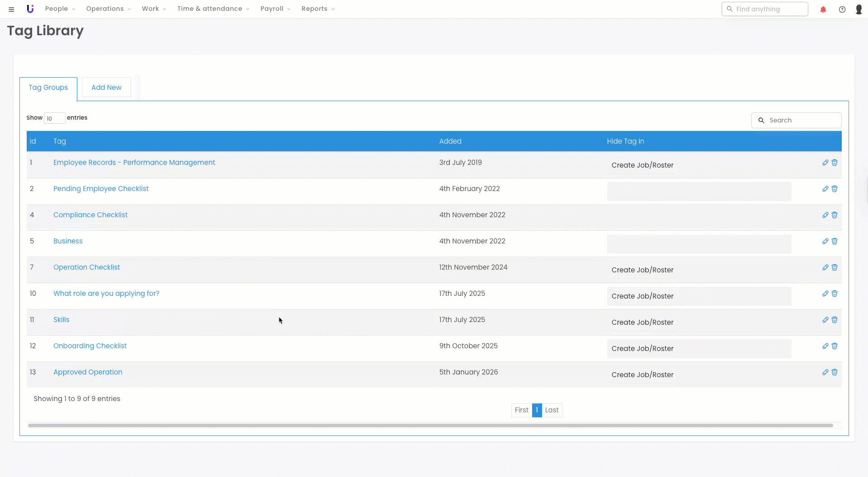868x477 pixels.
Task: Click the edit icon for Compliance Checklist
Action: 825,215
